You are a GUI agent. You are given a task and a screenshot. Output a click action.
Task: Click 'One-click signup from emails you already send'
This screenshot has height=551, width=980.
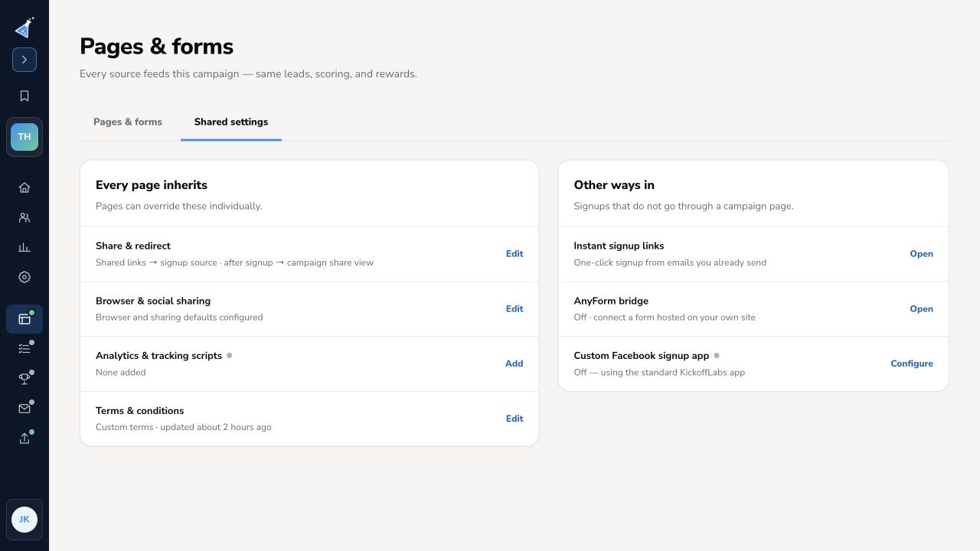click(x=670, y=262)
